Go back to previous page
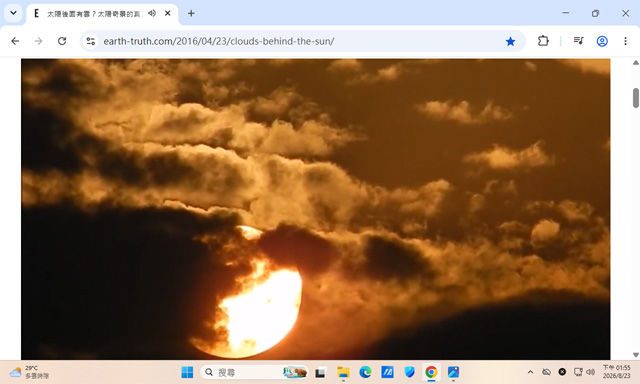Image resolution: width=640 pixels, height=384 pixels. tap(15, 41)
